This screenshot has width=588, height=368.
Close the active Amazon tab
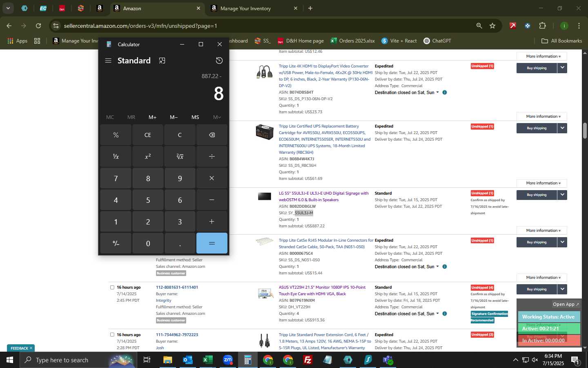(198, 8)
